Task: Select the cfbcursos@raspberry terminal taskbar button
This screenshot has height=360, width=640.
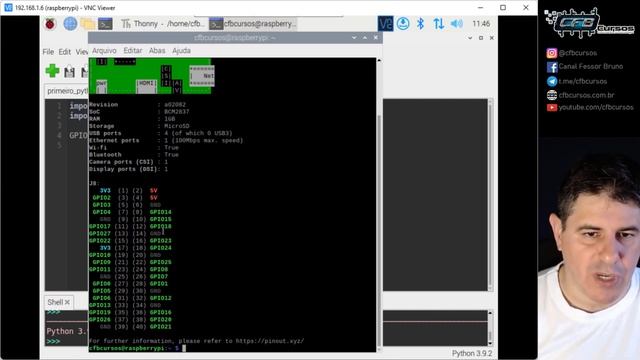Action: (x=253, y=24)
